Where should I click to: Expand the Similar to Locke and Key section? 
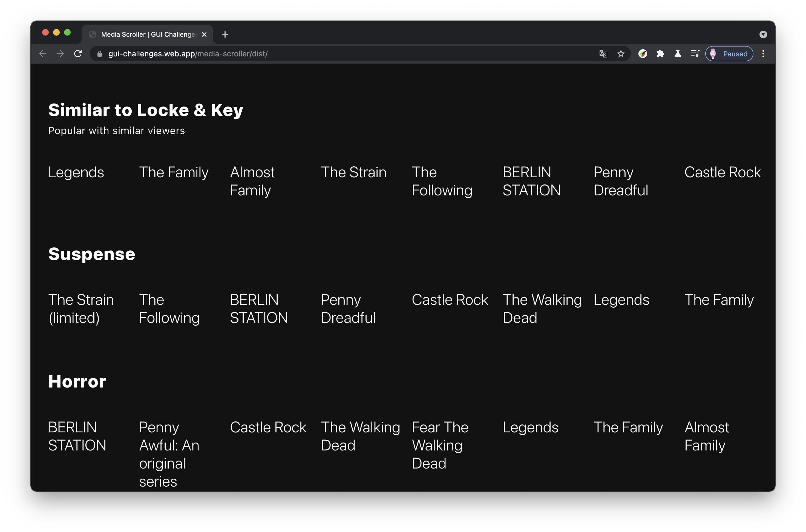[x=144, y=110]
